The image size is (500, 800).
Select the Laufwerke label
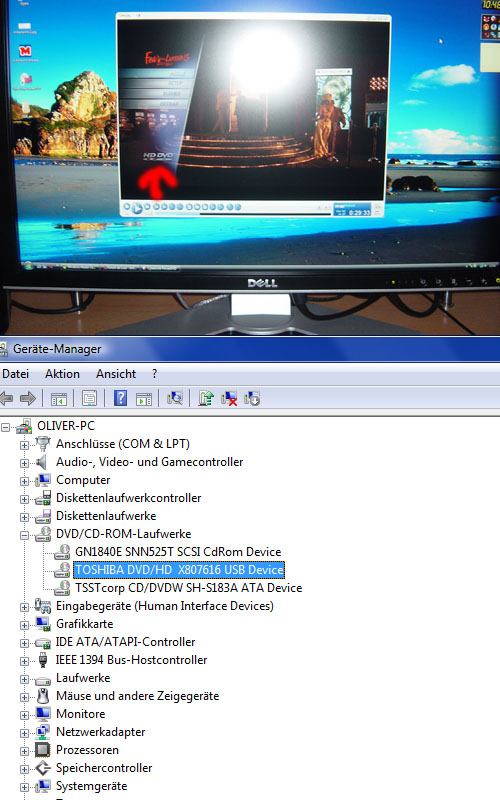(83, 678)
